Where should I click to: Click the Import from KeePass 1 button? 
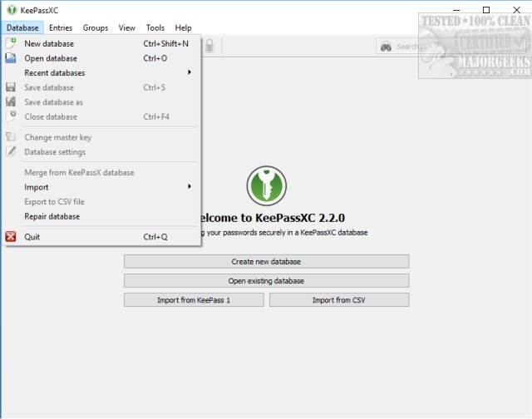[x=194, y=300]
